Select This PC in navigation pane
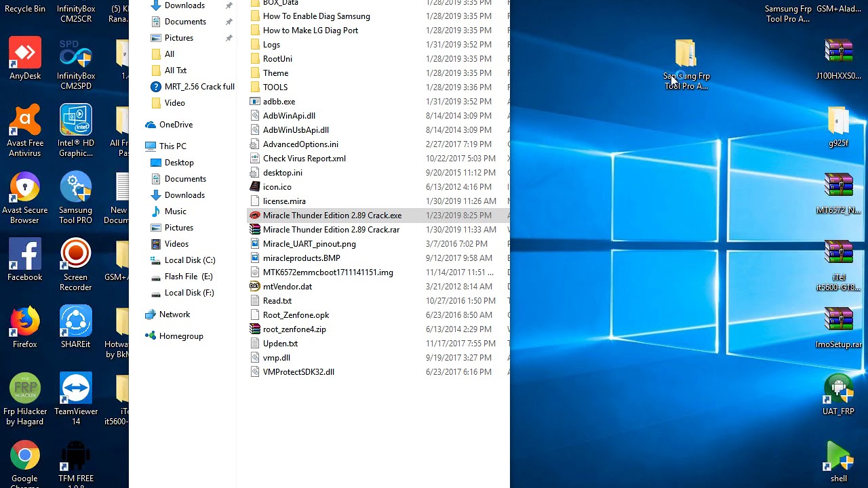Viewport: 868px width, 488px height. [172, 146]
